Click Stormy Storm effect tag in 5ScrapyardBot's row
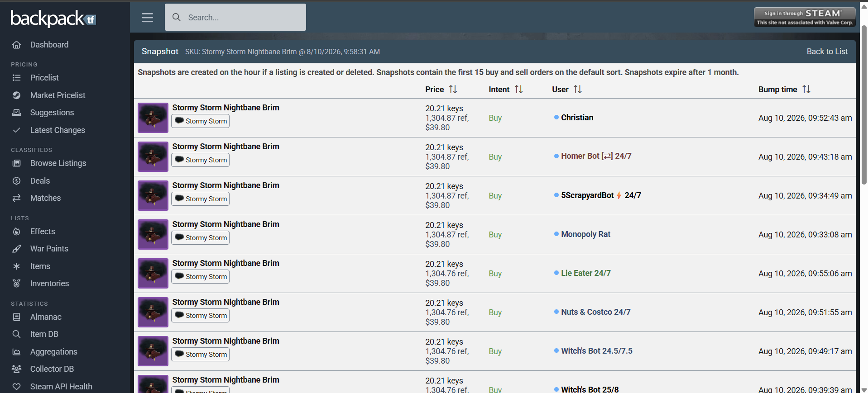 [201, 199]
